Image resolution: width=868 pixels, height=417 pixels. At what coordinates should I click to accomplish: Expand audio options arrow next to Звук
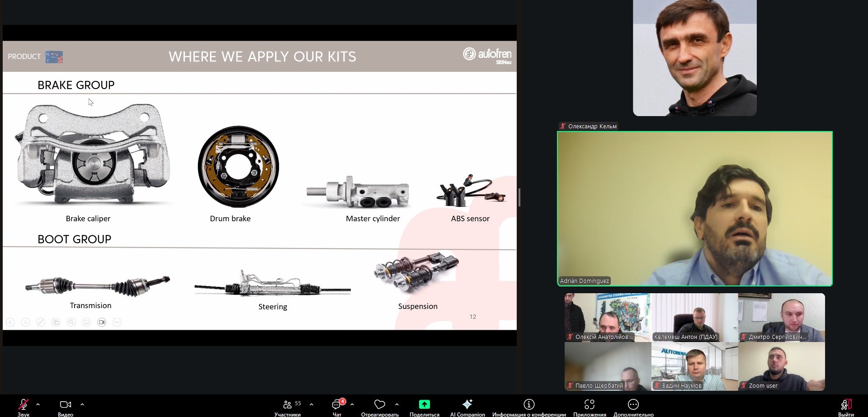pos(38,404)
